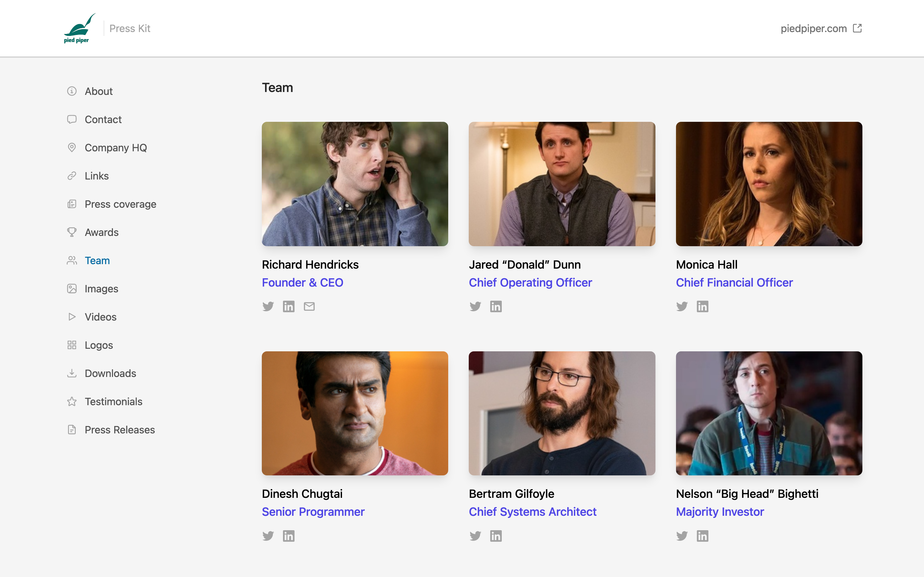924x577 pixels.
Task: Click Richard Hendricks' Twitter icon
Action: [268, 306]
